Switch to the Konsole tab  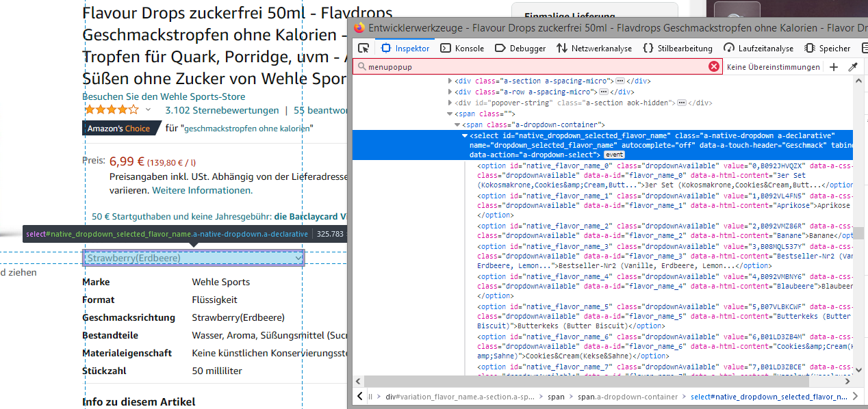point(462,49)
